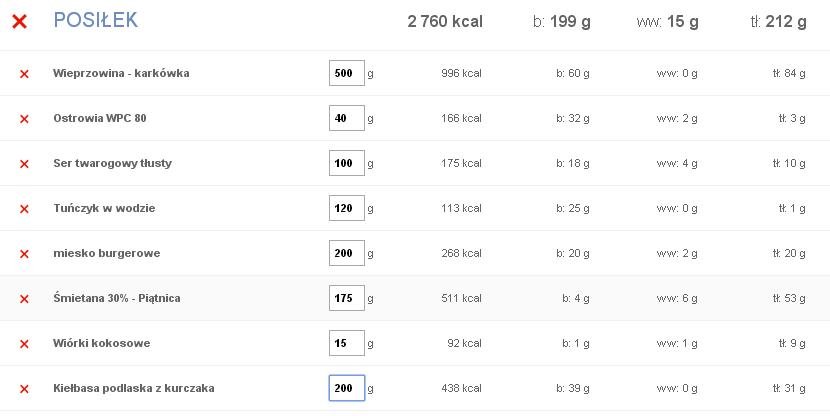Click the Wieprzowina - karkówka product name
Image resolution: width=830 pixels, height=416 pixels.
pyautogui.click(x=121, y=73)
